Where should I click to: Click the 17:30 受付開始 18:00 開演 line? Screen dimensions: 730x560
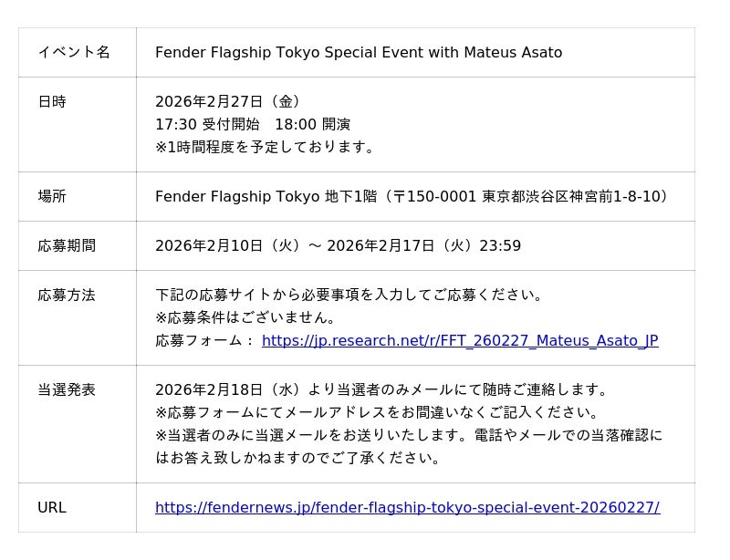coord(253,124)
